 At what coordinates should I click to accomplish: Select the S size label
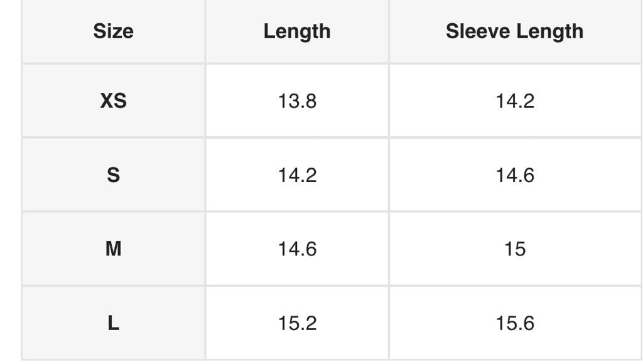click(113, 174)
